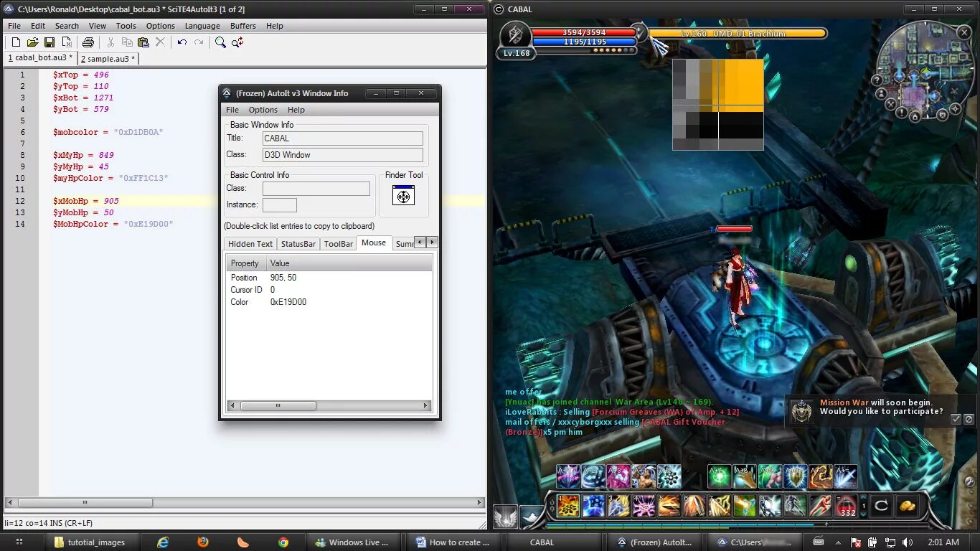980x551 pixels.
Task: Click the Title field containing CABAL
Action: pos(343,138)
